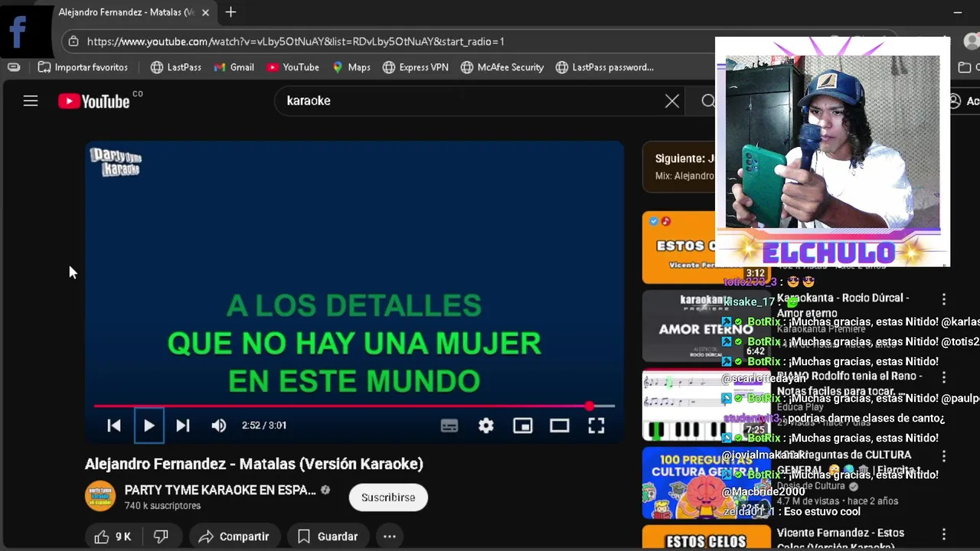Open the YouTube hamburger guide menu

pyautogui.click(x=31, y=100)
